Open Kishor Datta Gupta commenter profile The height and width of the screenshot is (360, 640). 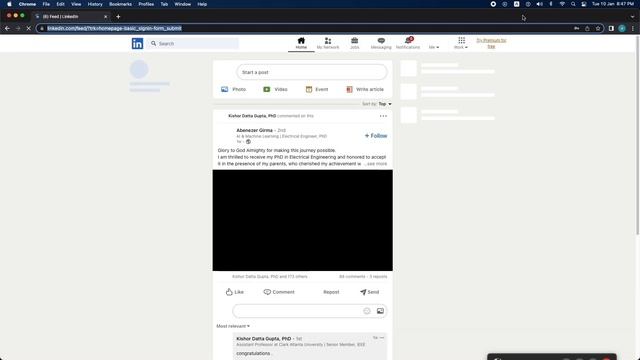point(264,339)
